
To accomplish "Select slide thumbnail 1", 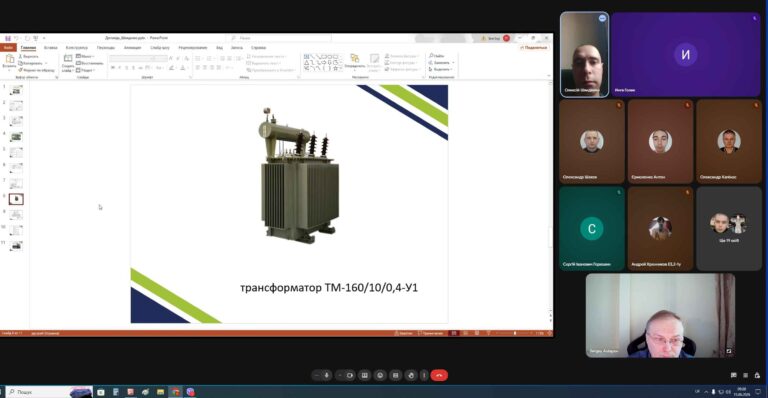I will (16, 90).
